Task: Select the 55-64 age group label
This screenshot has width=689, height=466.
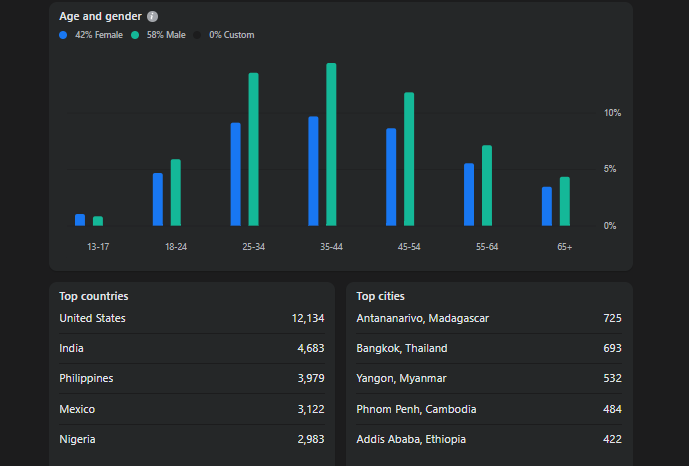Action: (x=486, y=247)
